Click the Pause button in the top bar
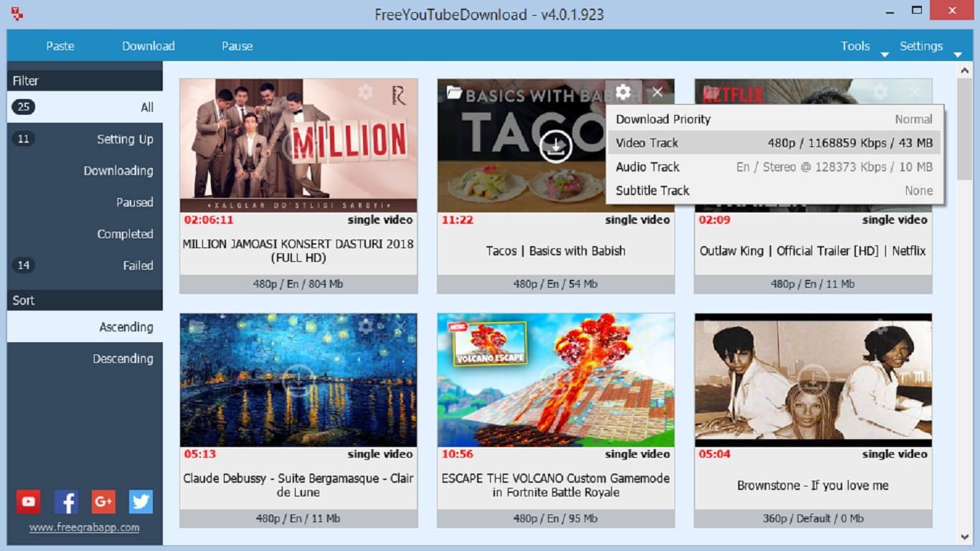 237,46
